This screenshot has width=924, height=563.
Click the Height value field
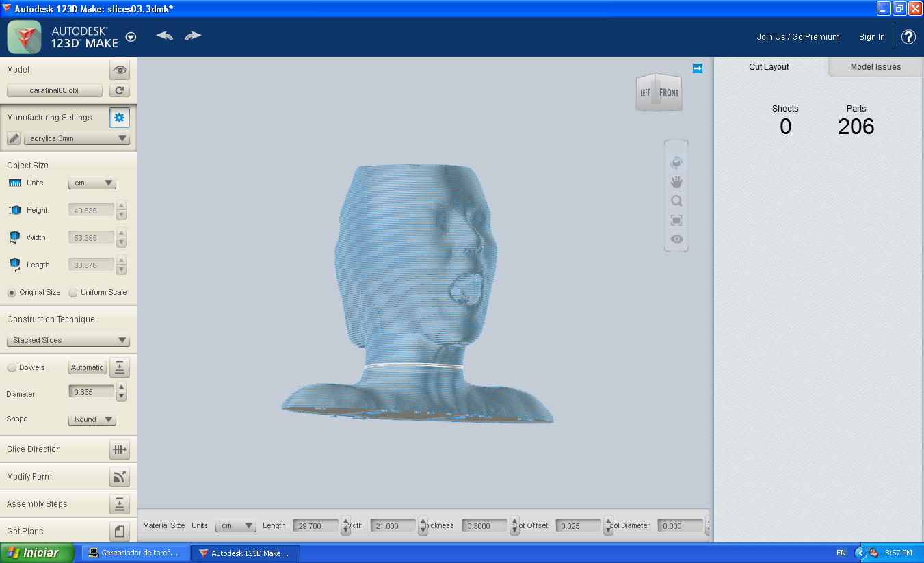(x=92, y=211)
